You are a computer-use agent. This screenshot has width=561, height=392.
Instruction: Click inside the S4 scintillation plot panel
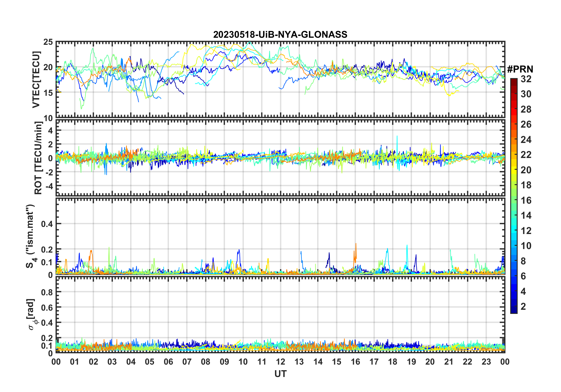click(x=280, y=236)
